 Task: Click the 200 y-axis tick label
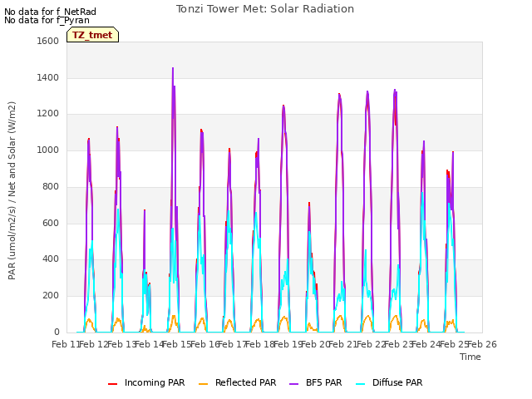coord(51,296)
